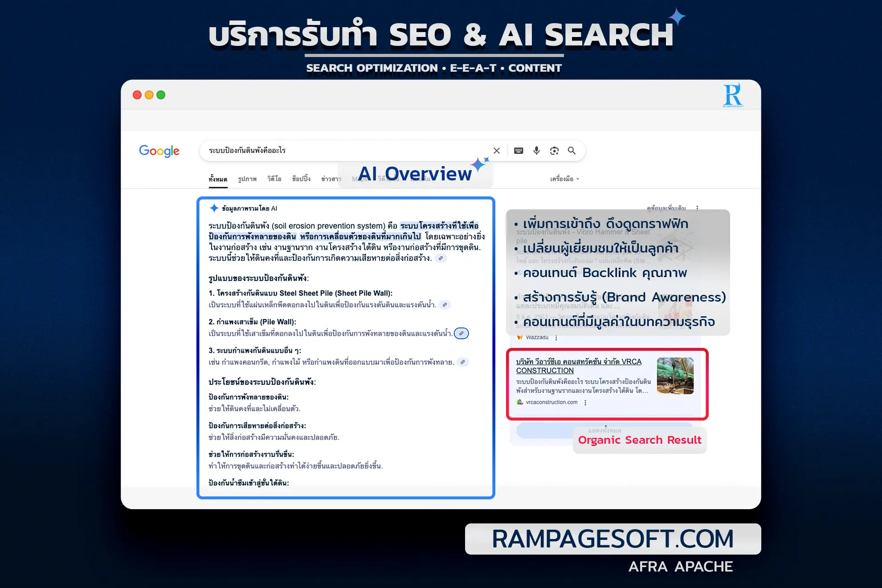This screenshot has width=882, height=588.
Task: Click red macOS close window button
Action: point(137,95)
